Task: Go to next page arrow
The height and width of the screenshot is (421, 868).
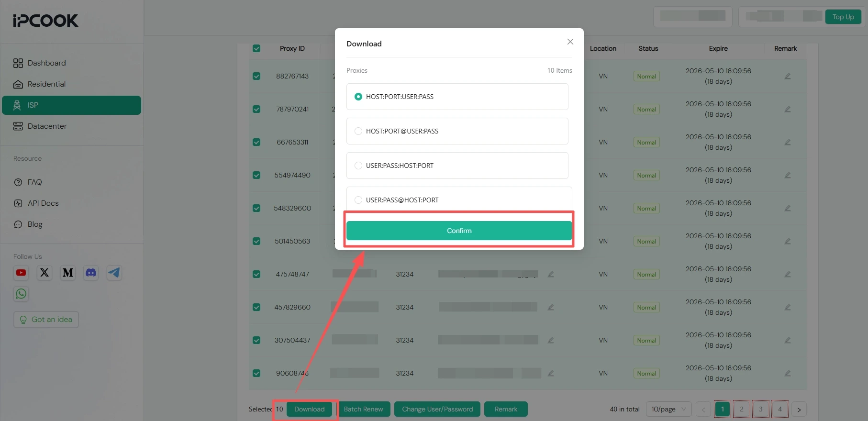Action: tap(799, 410)
